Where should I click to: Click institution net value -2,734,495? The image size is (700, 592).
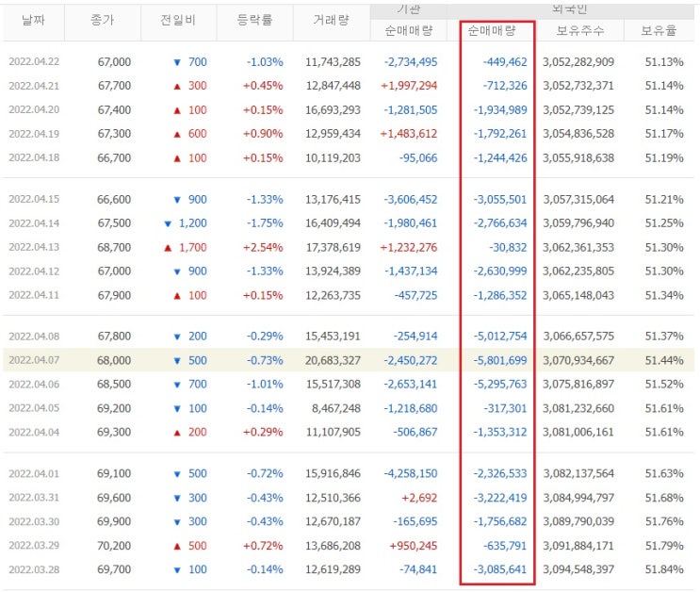pyautogui.click(x=411, y=61)
